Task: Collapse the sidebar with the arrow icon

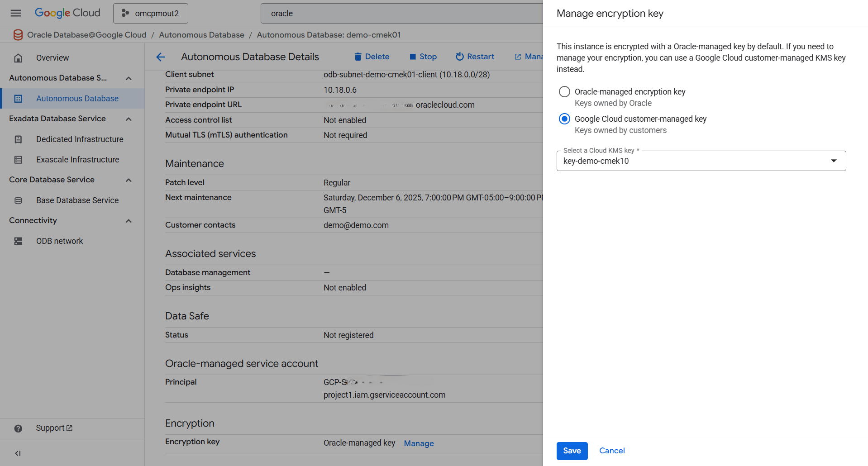Action: pyautogui.click(x=18, y=453)
